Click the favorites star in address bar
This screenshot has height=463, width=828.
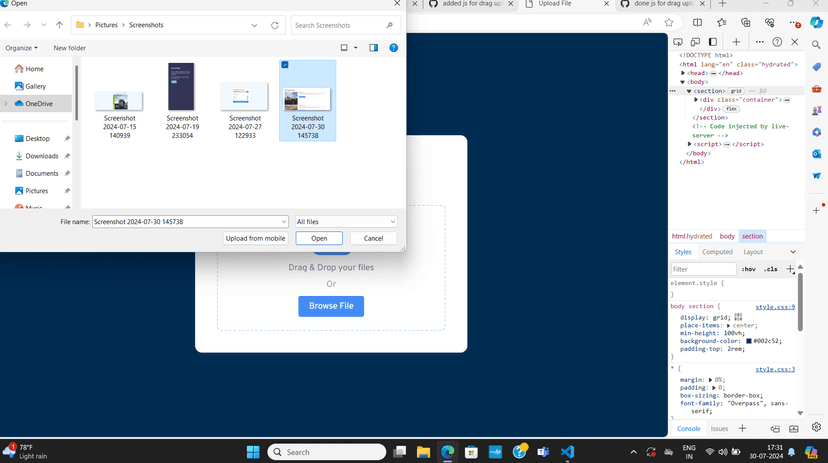(x=669, y=22)
